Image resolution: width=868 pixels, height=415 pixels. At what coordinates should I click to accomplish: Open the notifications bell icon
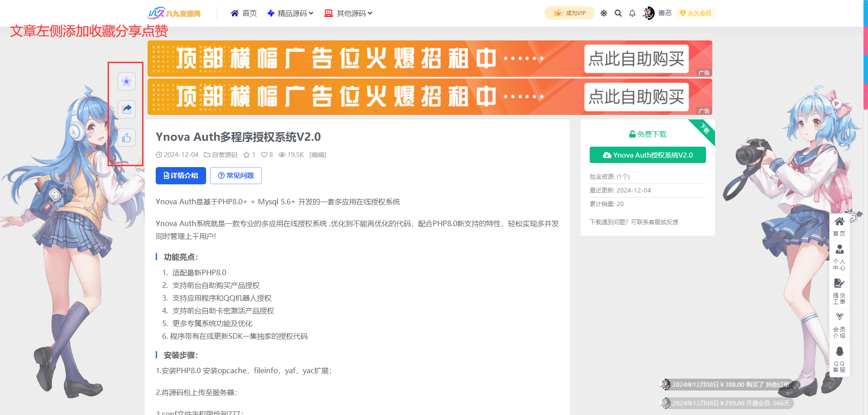632,13
